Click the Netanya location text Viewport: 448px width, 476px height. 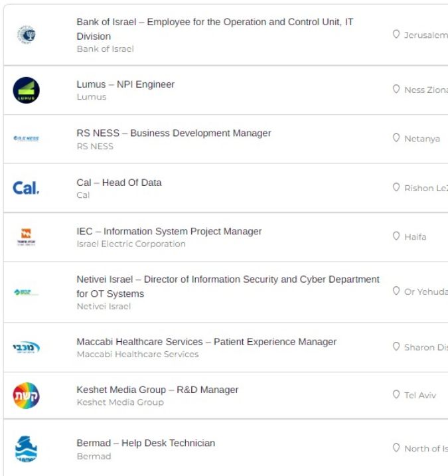(x=422, y=139)
